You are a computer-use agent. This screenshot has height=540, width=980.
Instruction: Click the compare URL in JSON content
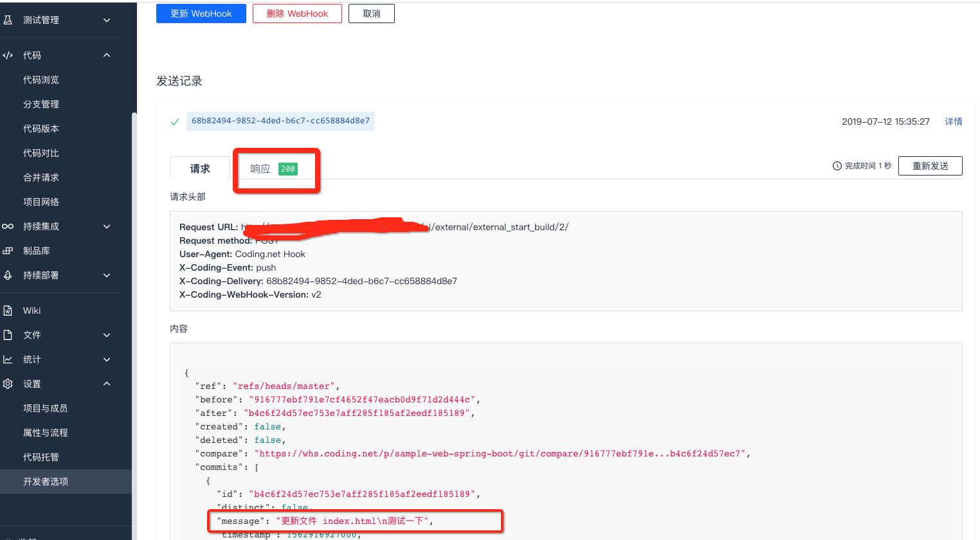coord(500,454)
